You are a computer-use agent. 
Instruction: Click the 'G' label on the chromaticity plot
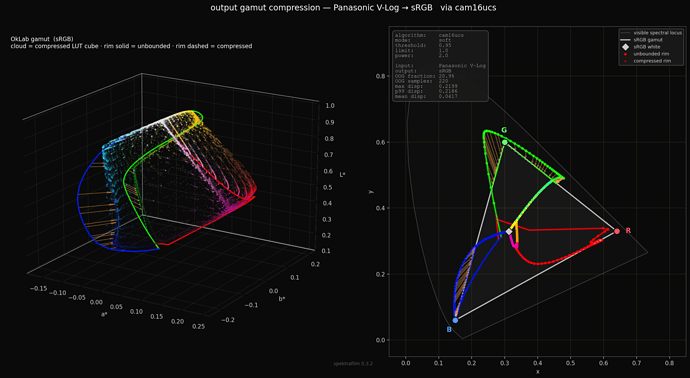pos(504,130)
